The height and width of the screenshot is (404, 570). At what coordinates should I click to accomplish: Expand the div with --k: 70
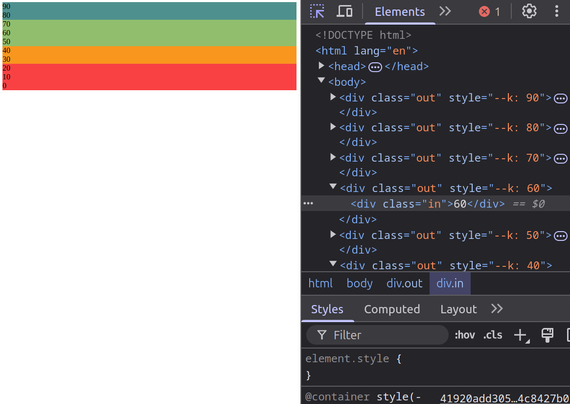[333, 157]
